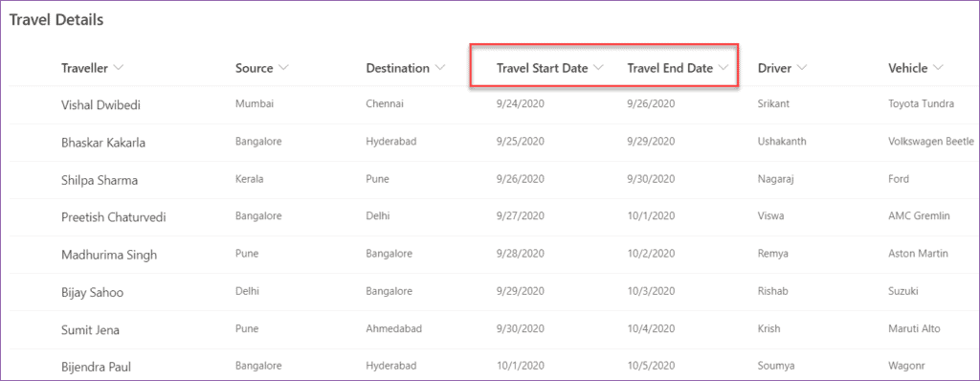
Task: Select the Toyota Tundra vehicle cell
Action: pos(921,103)
